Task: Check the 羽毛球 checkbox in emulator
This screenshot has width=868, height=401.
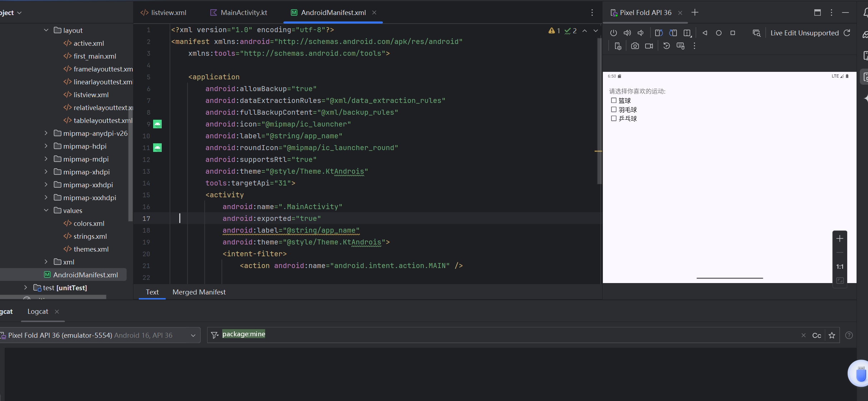Action: coord(614,109)
